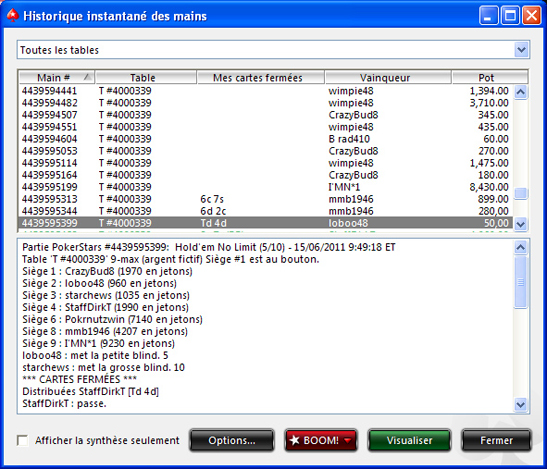Click the Siège 1 : CrazyBud8 line
The image size is (547, 469).
[x=107, y=271]
